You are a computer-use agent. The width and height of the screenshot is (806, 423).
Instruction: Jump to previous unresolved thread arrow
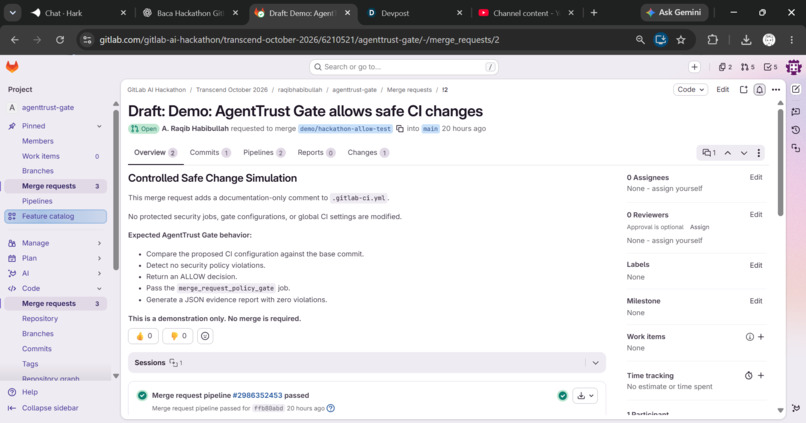click(x=728, y=153)
